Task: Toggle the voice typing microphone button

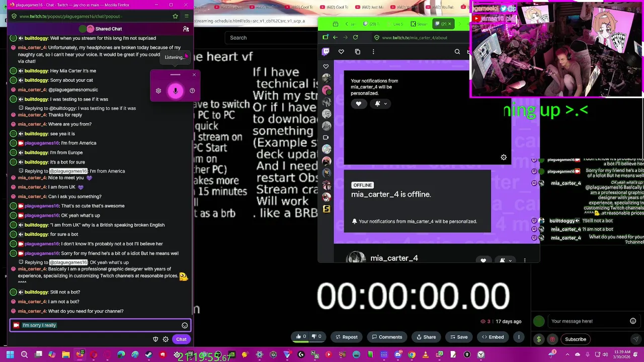Action: click(x=175, y=90)
